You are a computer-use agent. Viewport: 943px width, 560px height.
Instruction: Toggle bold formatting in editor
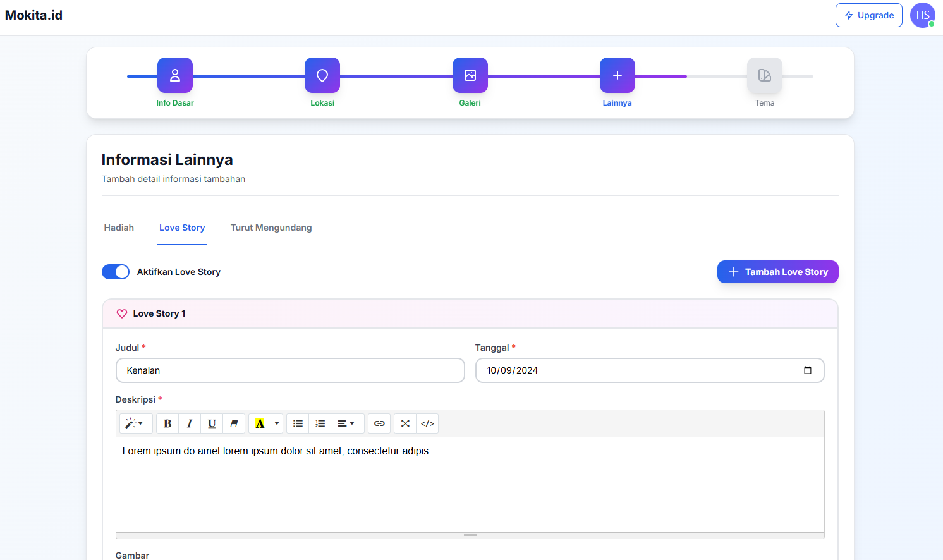pyautogui.click(x=167, y=423)
